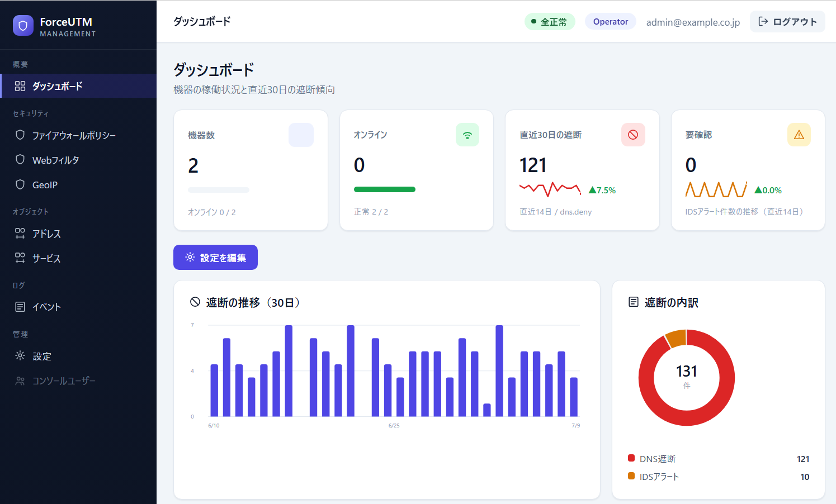
Task: Click the shield icon beside Webフィルタ
Action: click(20, 160)
